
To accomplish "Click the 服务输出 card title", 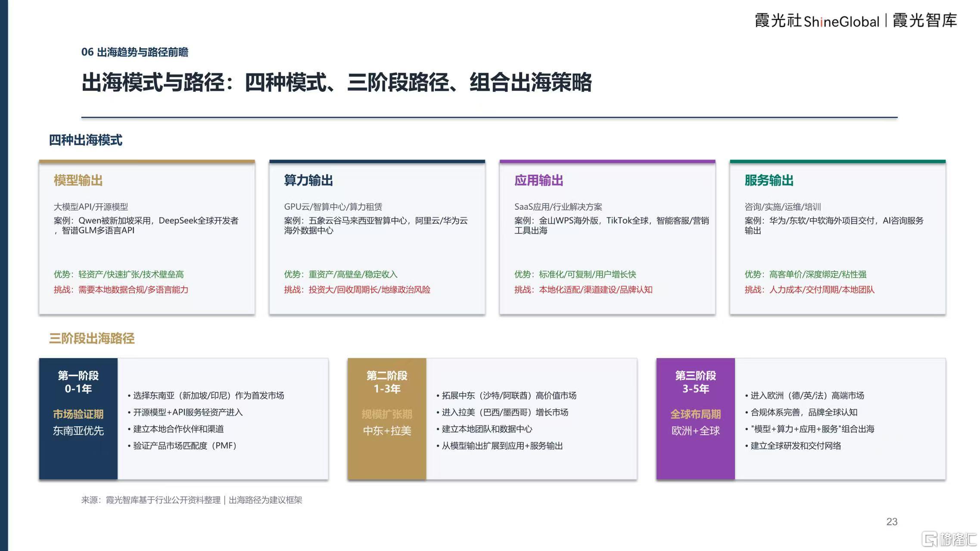I will point(769,180).
